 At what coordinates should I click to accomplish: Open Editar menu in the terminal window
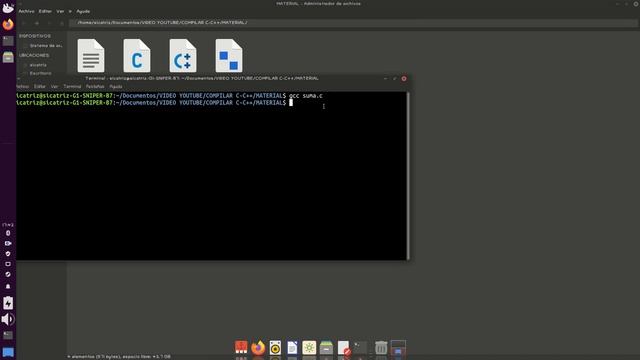pyautogui.click(x=40, y=87)
